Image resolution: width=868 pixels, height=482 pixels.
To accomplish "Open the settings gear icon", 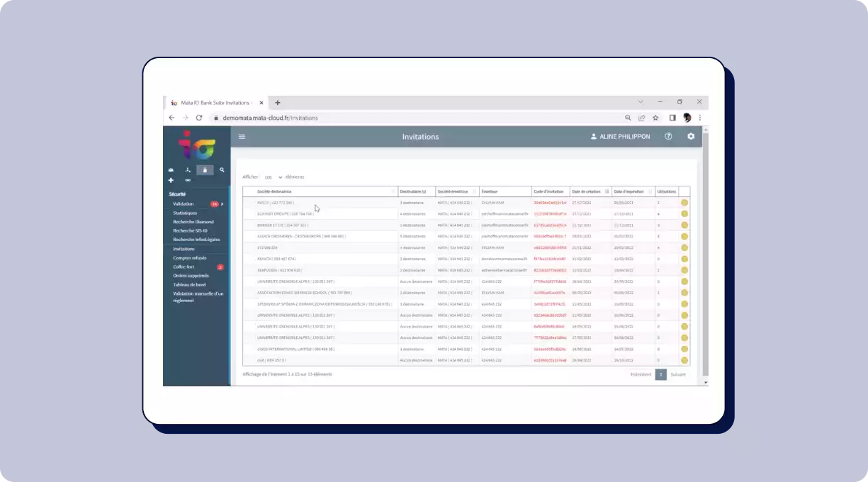I will coord(691,137).
